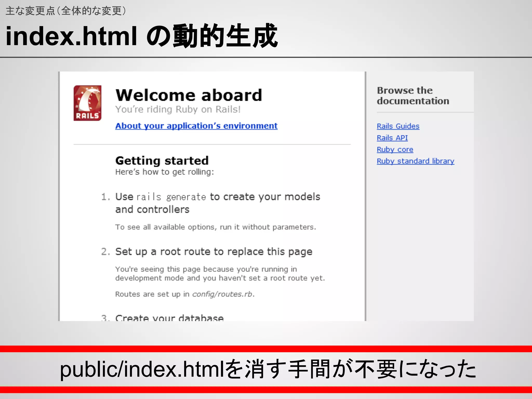Click footer text 'public/index.htmlを消す手間が不要になった'
Screen dimensions: 532x399
click(268, 369)
